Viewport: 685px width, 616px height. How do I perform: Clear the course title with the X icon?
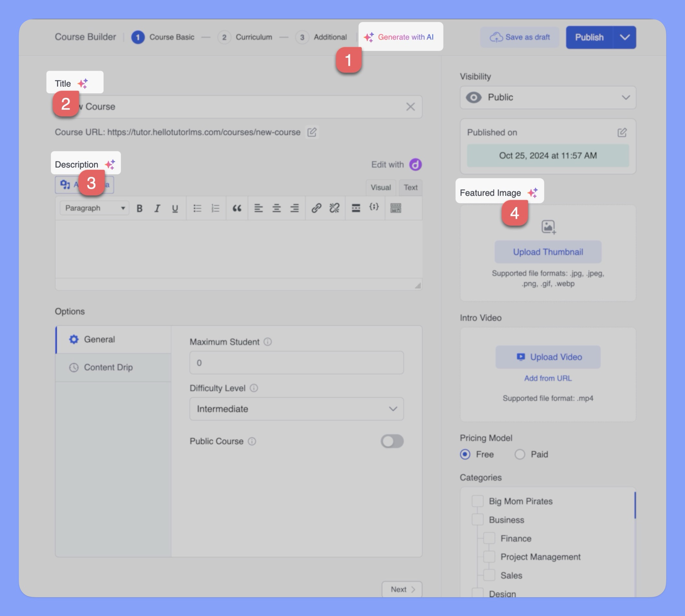(410, 107)
